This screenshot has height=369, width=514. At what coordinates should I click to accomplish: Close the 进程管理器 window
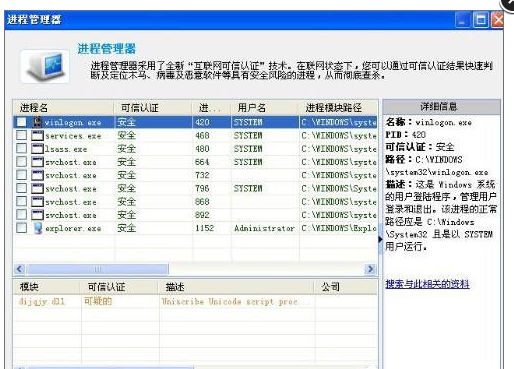[497, 20]
